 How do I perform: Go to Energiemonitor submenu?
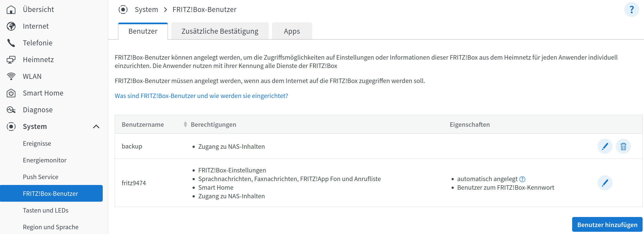coord(45,160)
